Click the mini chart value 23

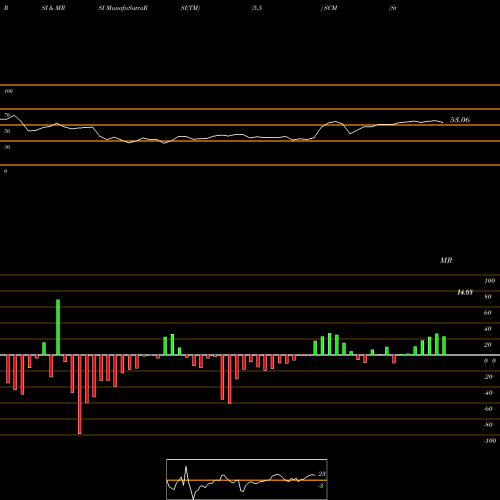322,474
